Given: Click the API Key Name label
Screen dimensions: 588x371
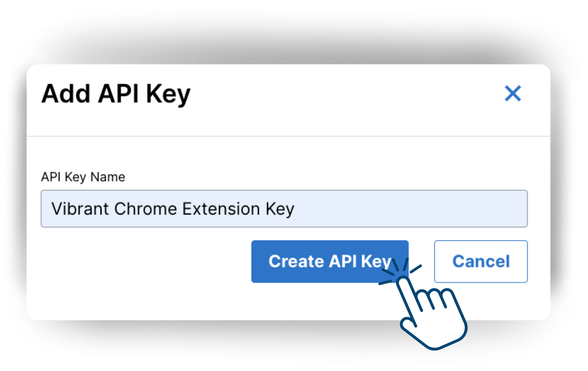Looking at the screenshot, I should [x=83, y=177].
